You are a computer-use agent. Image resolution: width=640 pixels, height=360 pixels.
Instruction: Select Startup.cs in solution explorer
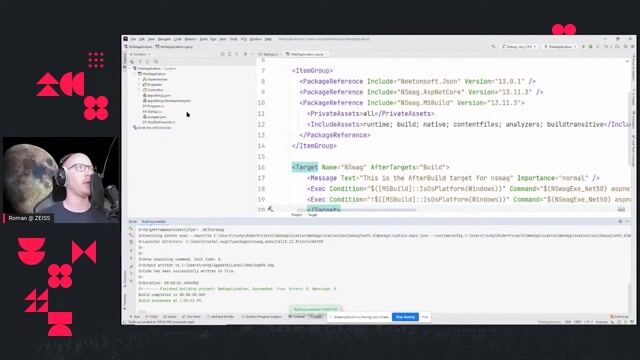click(152, 111)
